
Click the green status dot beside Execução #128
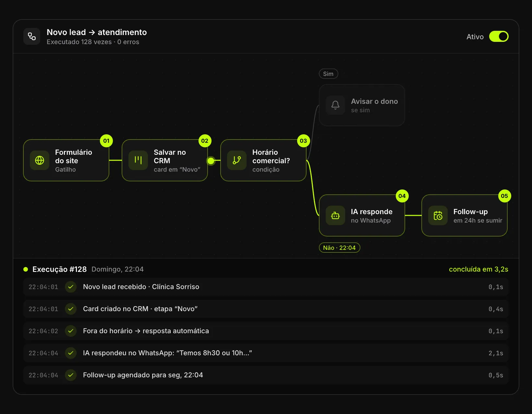pos(26,269)
